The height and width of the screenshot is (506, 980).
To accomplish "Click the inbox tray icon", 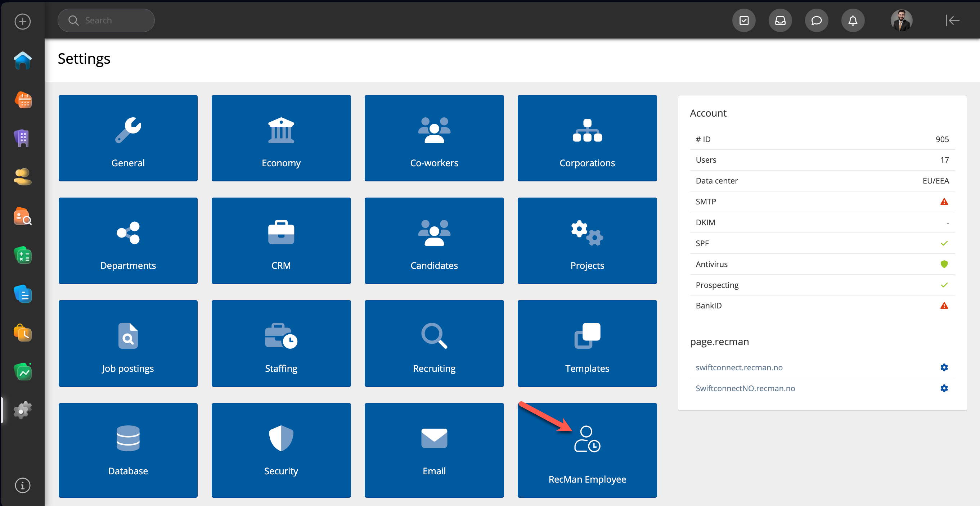I will click(780, 21).
